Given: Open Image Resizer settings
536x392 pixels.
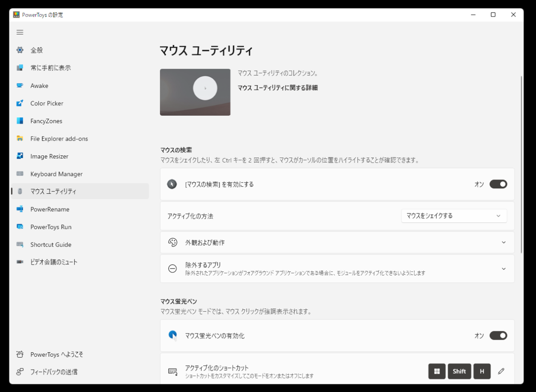Looking at the screenshot, I should [x=80, y=156].
